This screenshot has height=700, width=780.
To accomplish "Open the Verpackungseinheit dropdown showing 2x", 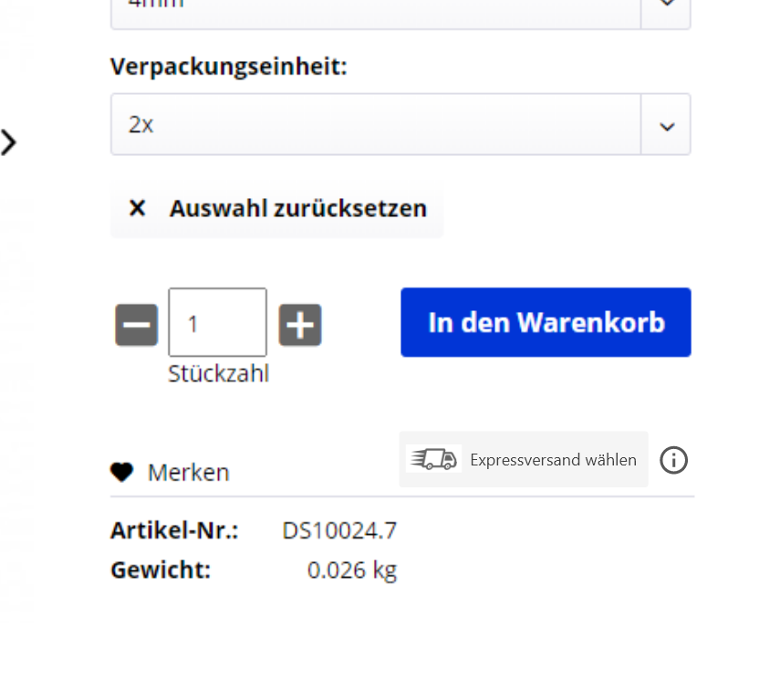I will coord(400,124).
